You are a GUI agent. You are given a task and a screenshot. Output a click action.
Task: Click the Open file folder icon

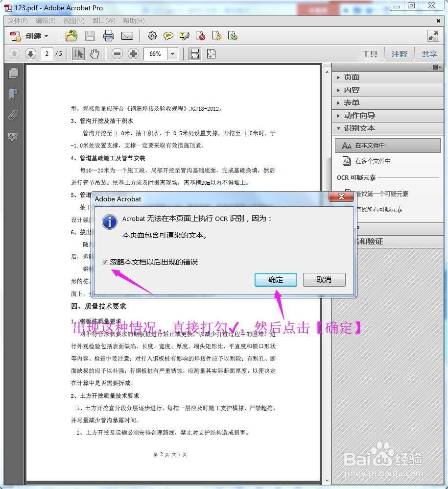pyautogui.click(x=71, y=36)
